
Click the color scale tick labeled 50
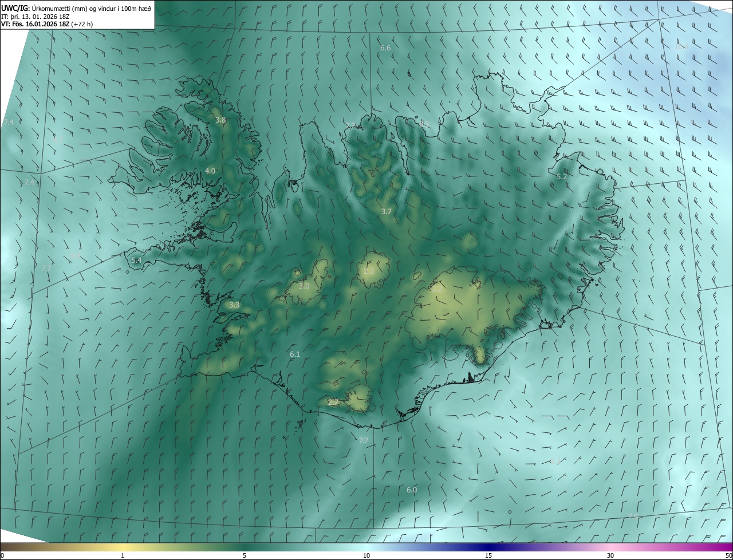(728, 555)
